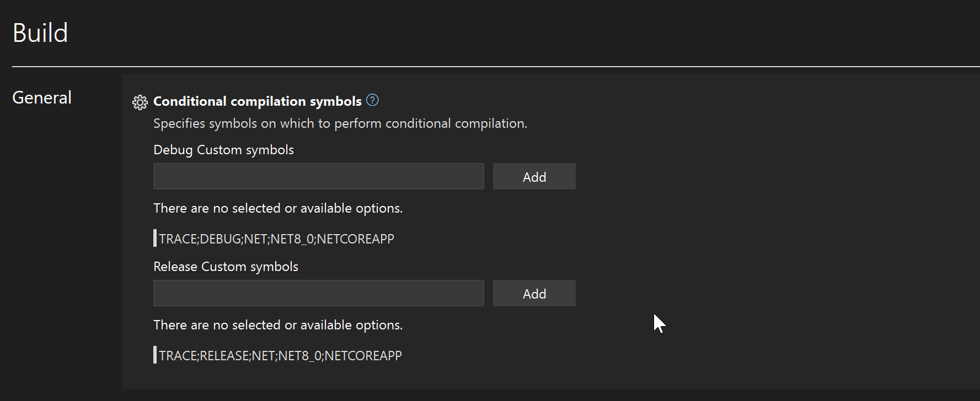Click Add under Release Custom symbols
The width and height of the screenshot is (980, 401).
click(x=533, y=293)
